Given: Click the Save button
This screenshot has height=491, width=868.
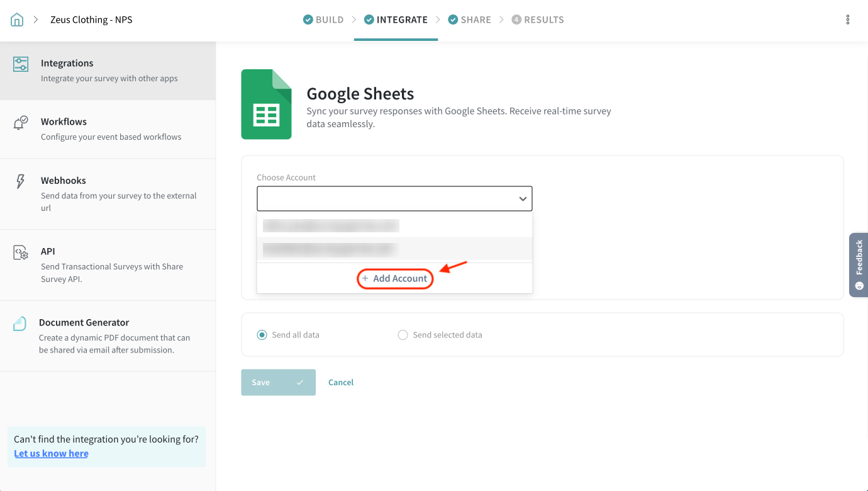Looking at the screenshot, I should [278, 382].
